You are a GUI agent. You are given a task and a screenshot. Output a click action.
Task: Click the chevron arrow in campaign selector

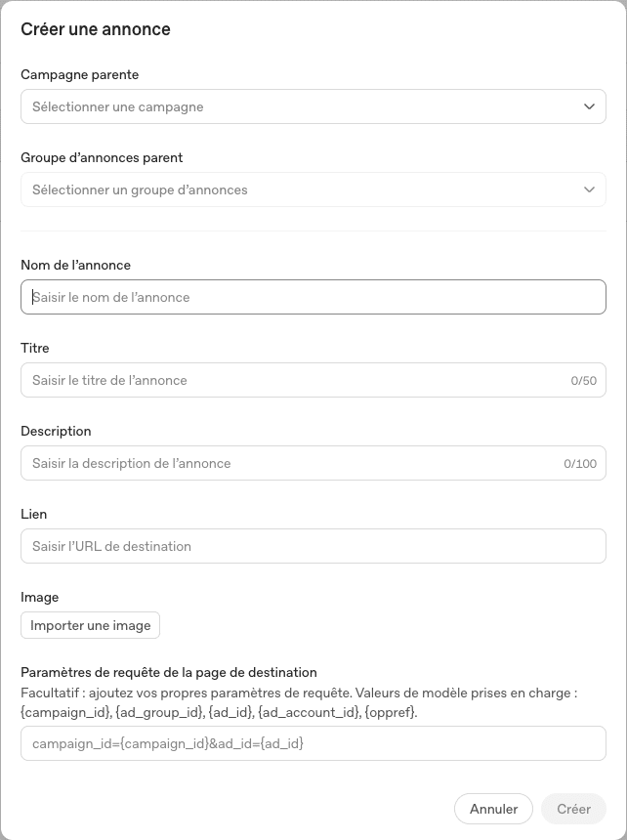pyautogui.click(x=589, y=106)
